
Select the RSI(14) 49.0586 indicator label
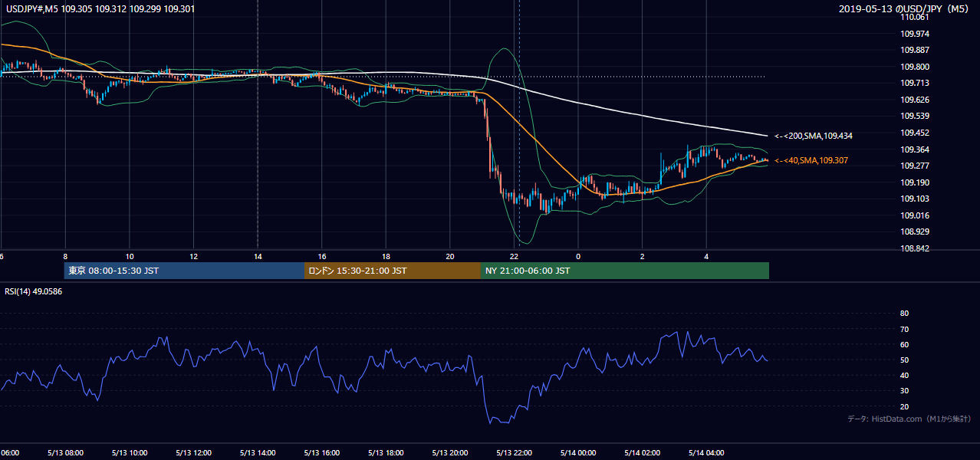pyautogui.click(x=34, y=291)
